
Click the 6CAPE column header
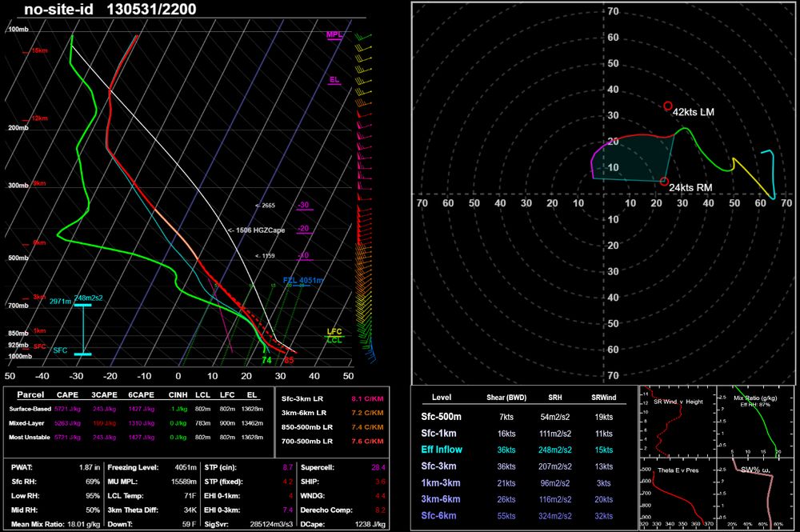coord(141,394)
